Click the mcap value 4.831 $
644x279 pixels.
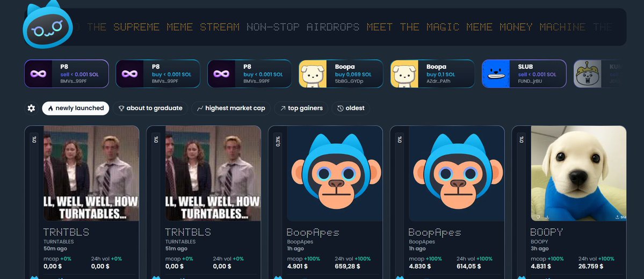[x=542, y=266]
